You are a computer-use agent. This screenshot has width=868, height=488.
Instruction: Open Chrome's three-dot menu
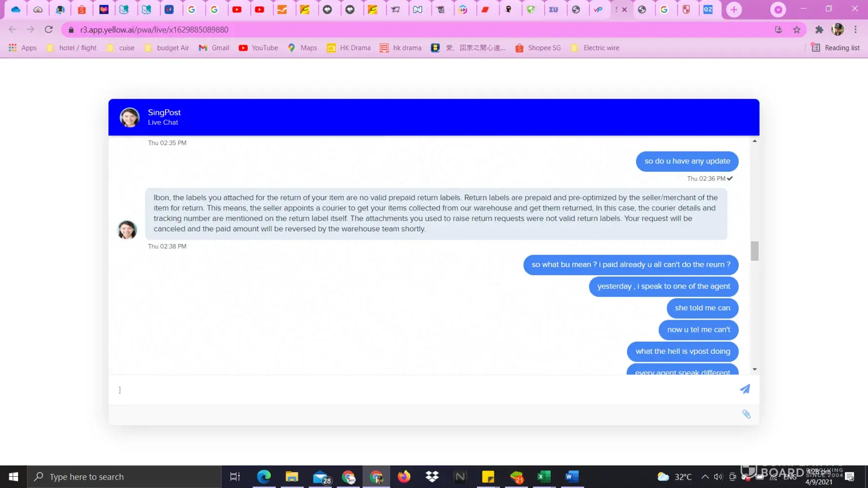tap(855, 30)
